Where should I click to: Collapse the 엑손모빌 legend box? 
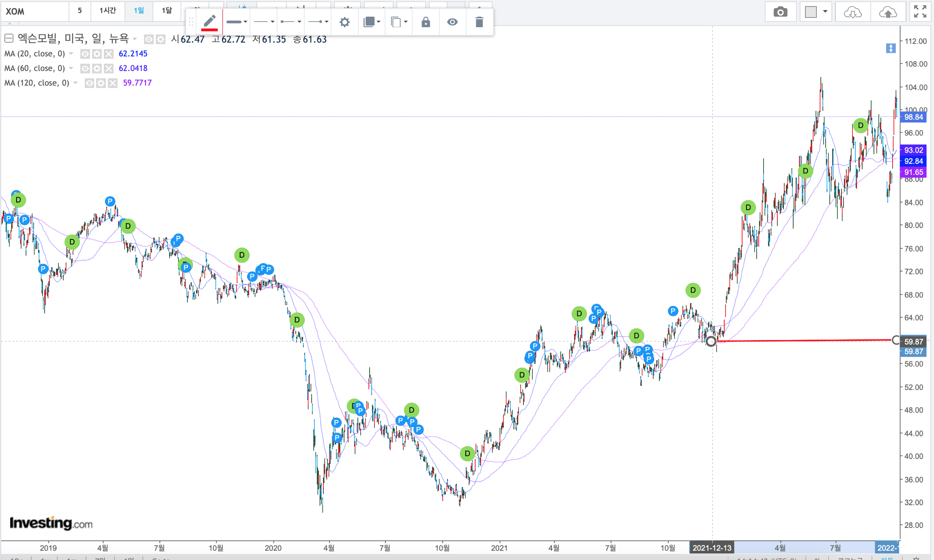9,39
